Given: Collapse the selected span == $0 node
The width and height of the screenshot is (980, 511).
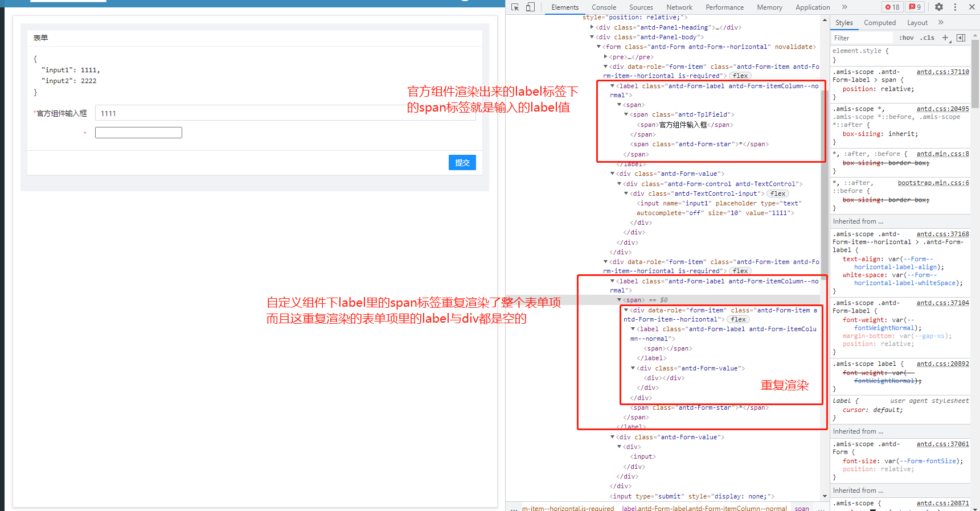Looking at the screenshot, I should click(x=620, y=300).
